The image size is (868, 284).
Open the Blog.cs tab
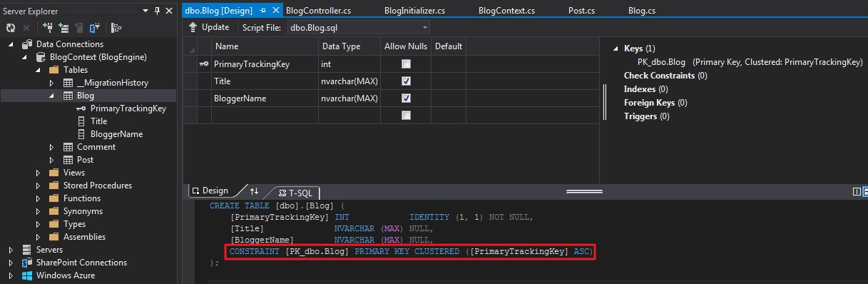pos(642,11)
